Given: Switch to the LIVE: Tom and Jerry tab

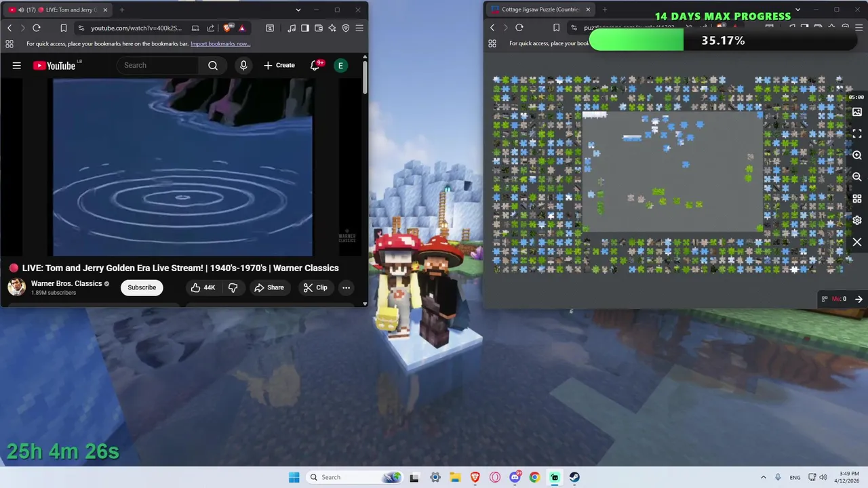Looking at the screenshot, I should 57,10.
